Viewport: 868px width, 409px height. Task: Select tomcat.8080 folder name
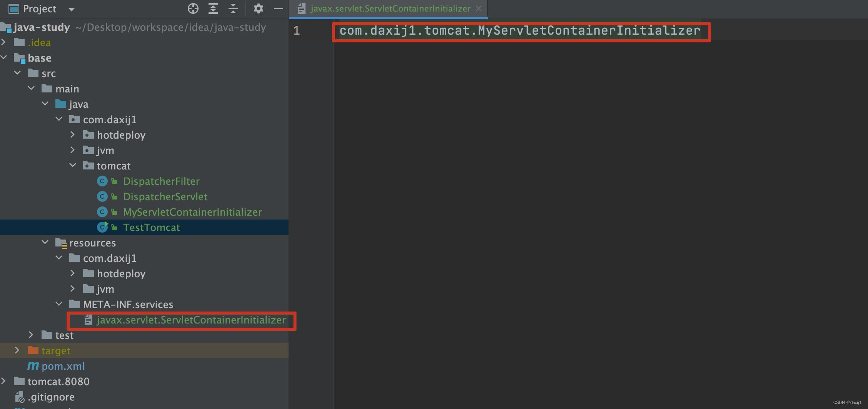tap(58, 381)
